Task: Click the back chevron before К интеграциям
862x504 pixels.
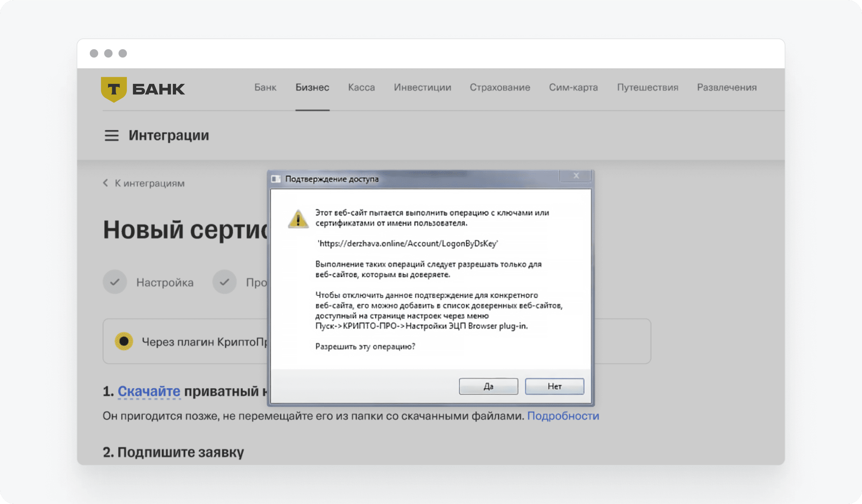Action: click(x=105, y=183)
